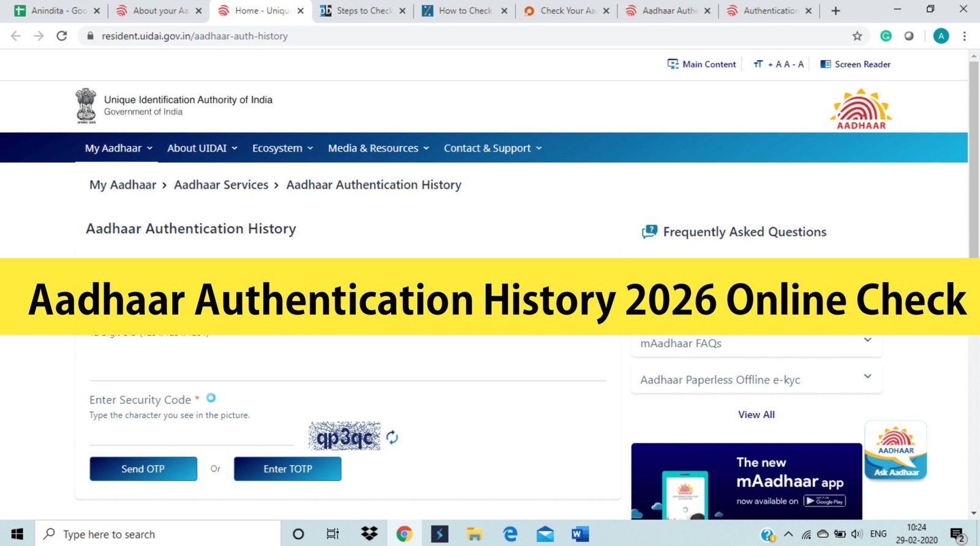The width and height of the screenshot is (980, 546).
Task: Open the notification center icon
Action: click(958, 535)
